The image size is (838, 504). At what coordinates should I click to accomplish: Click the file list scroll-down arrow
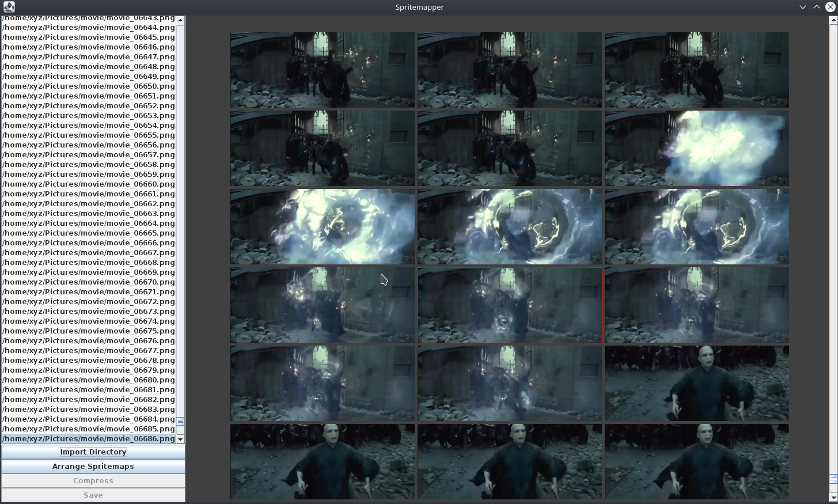[x=180, y=439]
